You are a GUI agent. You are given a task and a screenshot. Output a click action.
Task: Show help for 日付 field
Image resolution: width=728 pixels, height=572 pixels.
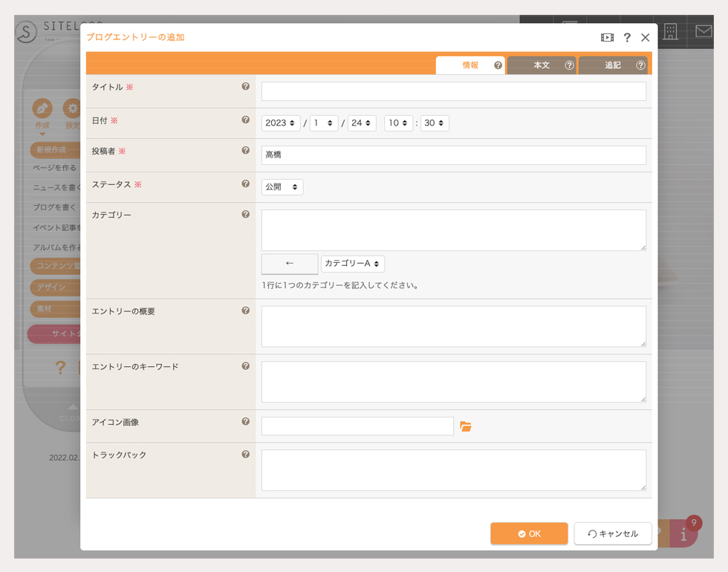(246, 120)
